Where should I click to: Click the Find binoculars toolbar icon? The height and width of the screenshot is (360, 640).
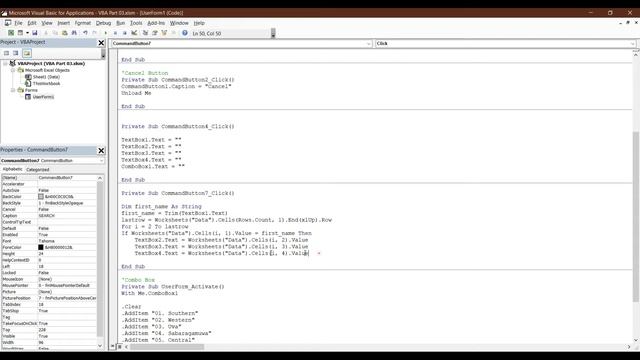point(74,33)
